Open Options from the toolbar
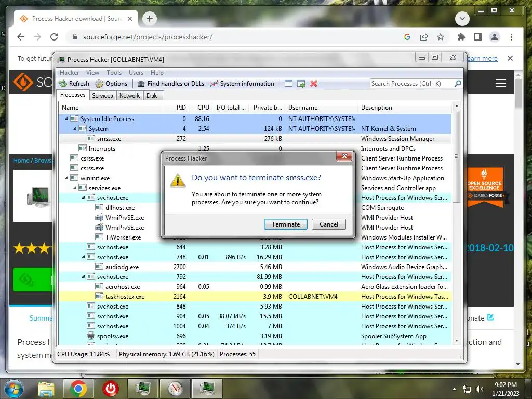 tap(111, 84)
